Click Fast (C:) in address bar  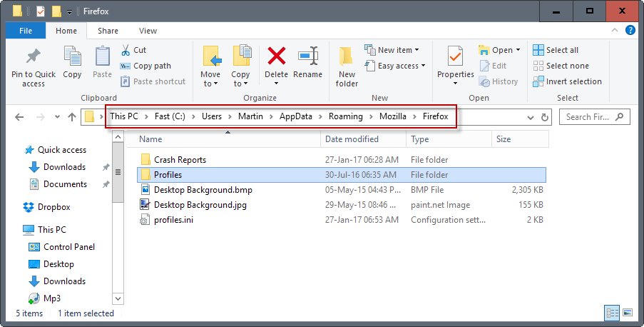pos(170,116)
